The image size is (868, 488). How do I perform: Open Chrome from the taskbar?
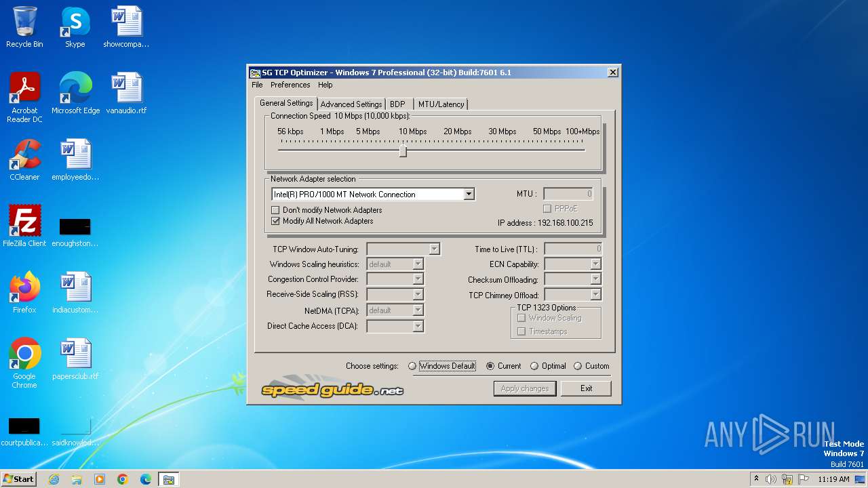[123, 479]
